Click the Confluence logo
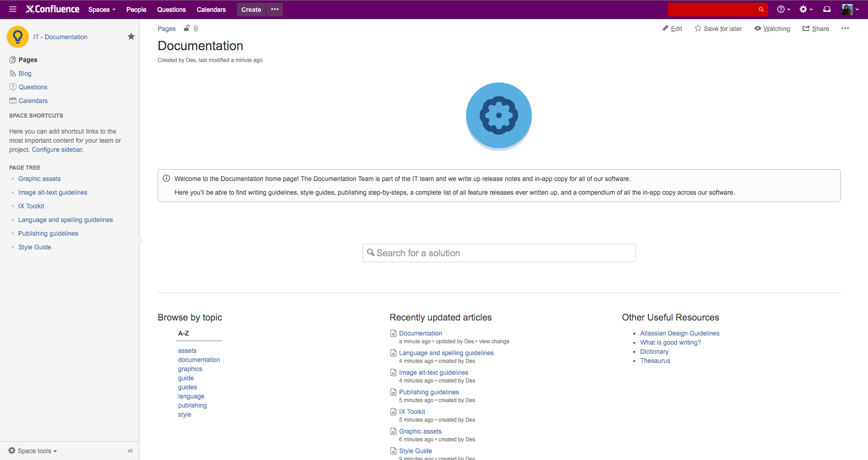 tap(52, 9)
